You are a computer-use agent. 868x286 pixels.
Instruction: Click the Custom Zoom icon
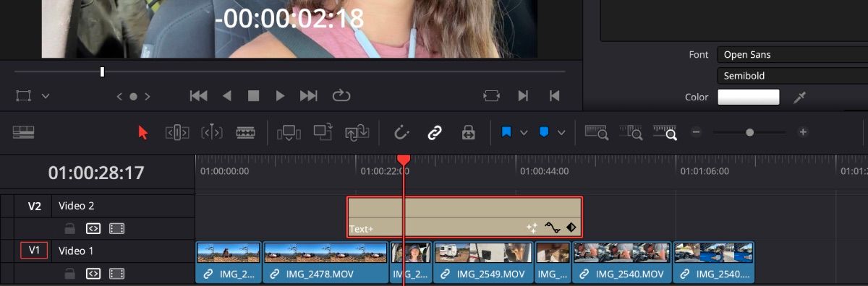pyautogui.click(x=665, y=132)
